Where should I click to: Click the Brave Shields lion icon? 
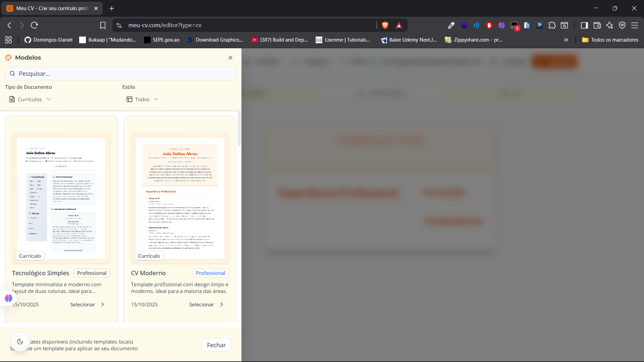tap(385, 25)
